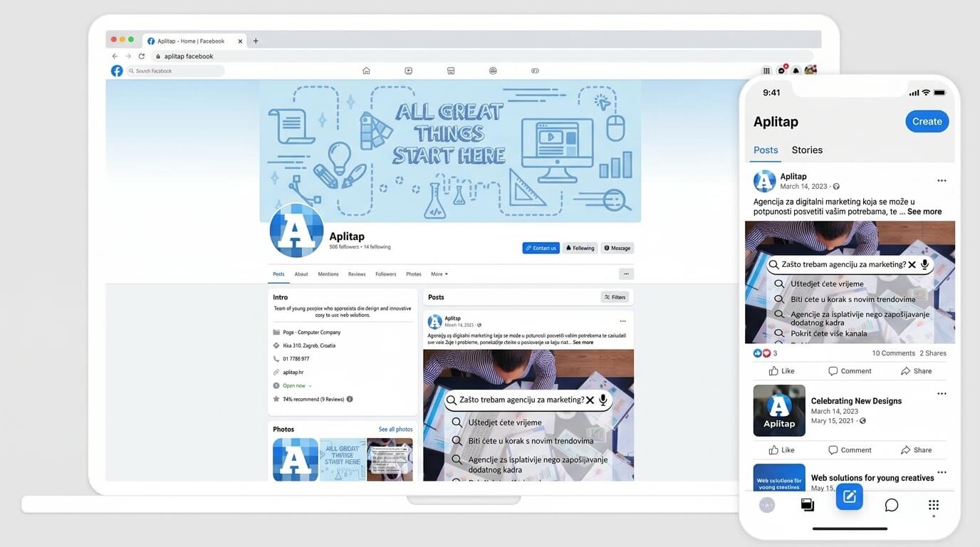Screen dimensions: 980x547
Task: Select the Posts tab on the phone
Action: [x=766, y=150]
